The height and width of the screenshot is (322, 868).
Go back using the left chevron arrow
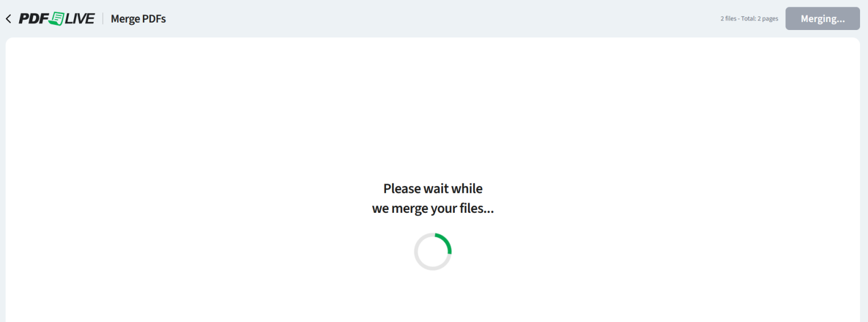click(x=8, y=19)
